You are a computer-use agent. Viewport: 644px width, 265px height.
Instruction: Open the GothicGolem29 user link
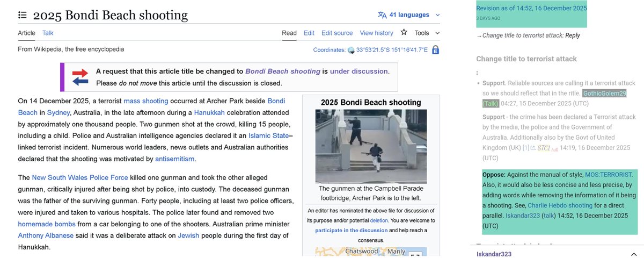click(605, 93)
